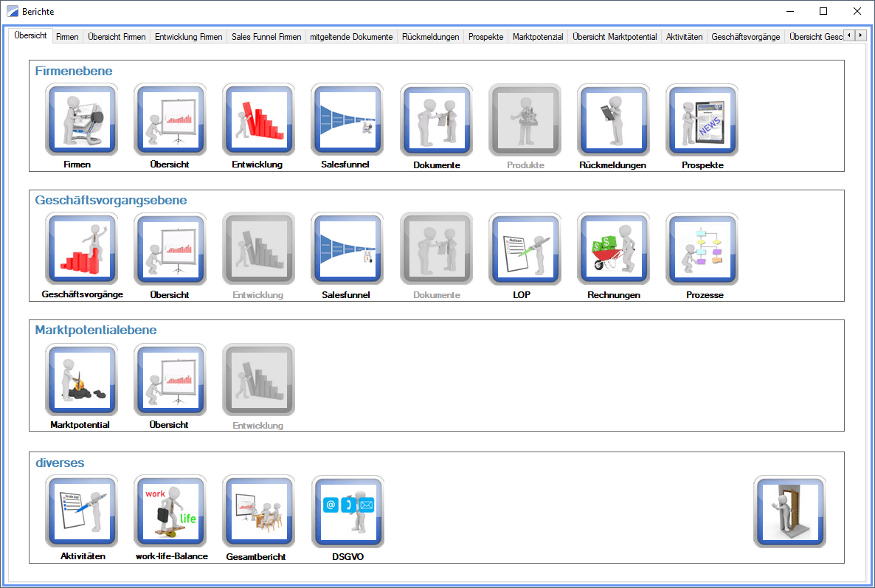Screen dimensions: 875x588
Task: Click the Gesamtbericht icon
Action: tap(258, 511)
